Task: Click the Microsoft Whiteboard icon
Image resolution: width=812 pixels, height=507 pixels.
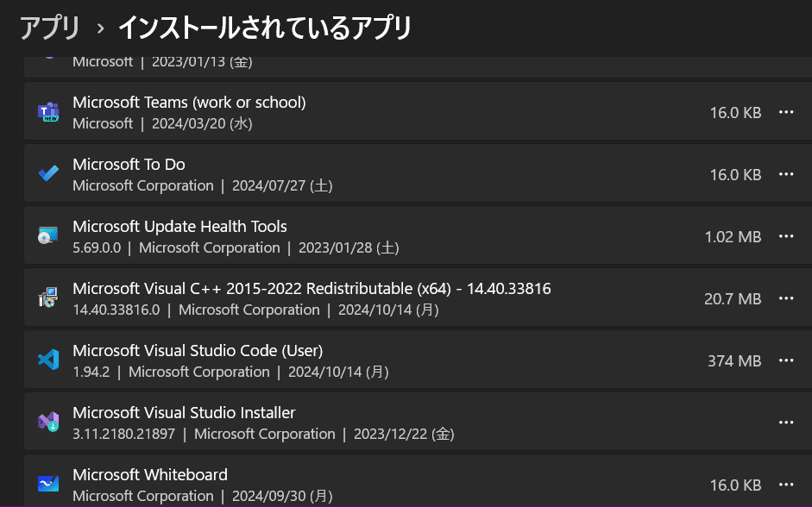Action: coord(48,484)
